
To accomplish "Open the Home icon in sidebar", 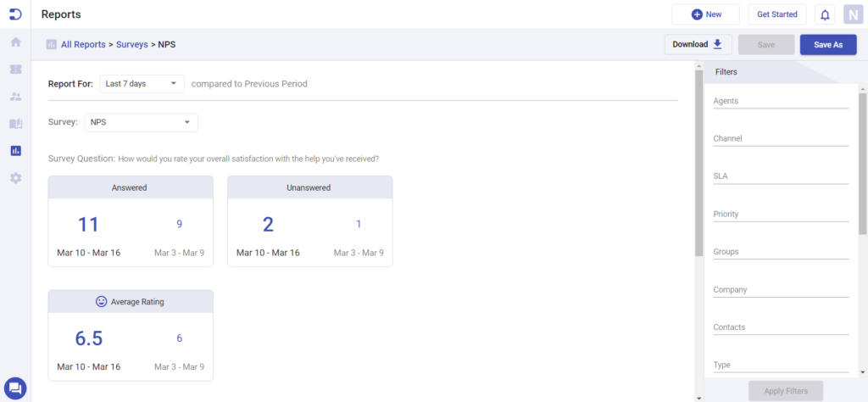I will pyautogui.click(x=15, y=42).
